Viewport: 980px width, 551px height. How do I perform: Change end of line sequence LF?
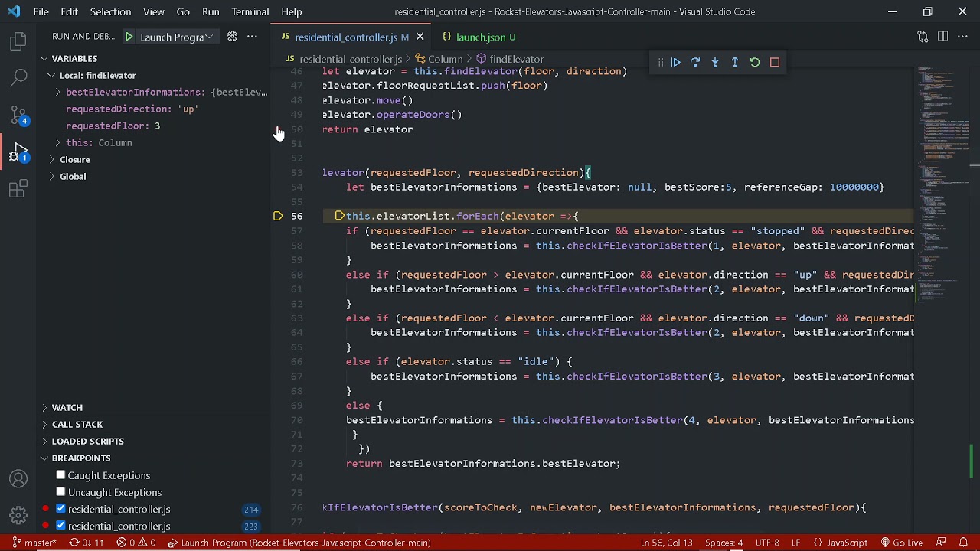point(795,543)
